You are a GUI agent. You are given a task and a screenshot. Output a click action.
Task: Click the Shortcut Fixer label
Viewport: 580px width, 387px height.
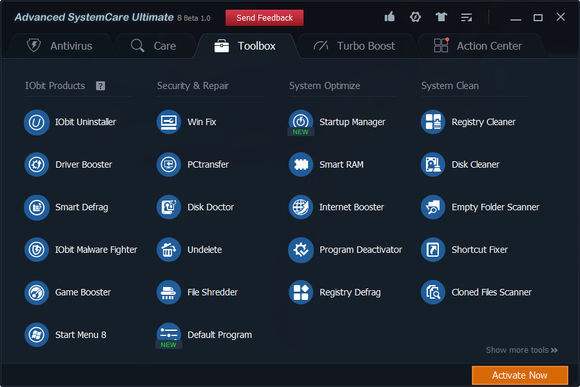(479, 250)
